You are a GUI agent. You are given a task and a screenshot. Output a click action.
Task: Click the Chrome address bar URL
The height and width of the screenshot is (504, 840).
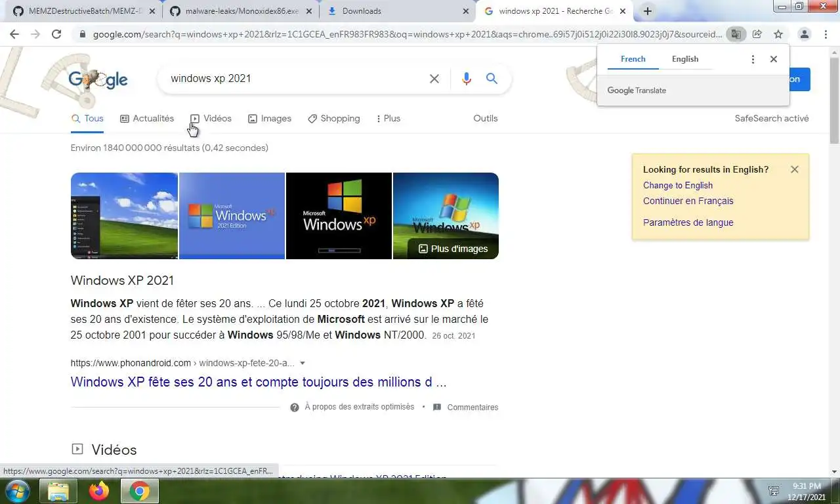(407, 34)
